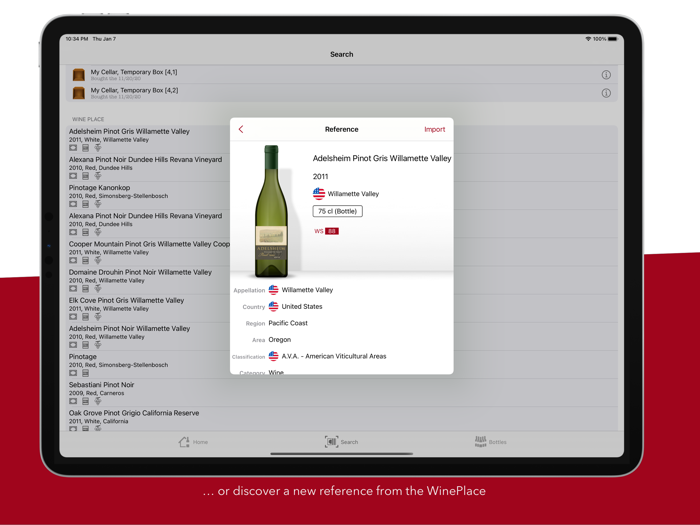Tap the photo icon under Adelsheim Pinot Noir

(x=73, y=345)
